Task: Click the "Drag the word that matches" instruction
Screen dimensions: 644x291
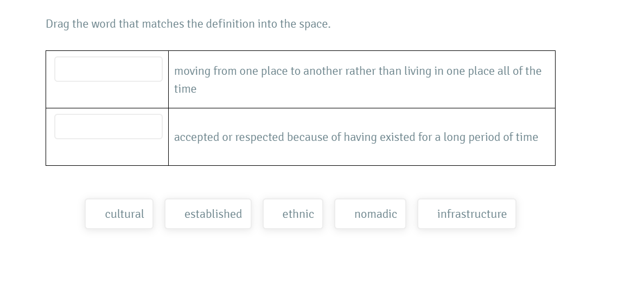Action: [x=188, y=24]
